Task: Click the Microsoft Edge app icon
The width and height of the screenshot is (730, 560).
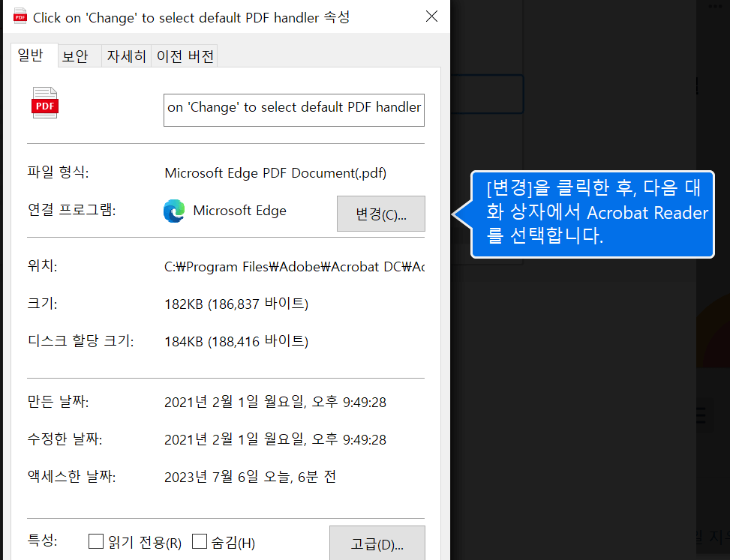Action: coord(174,211)
